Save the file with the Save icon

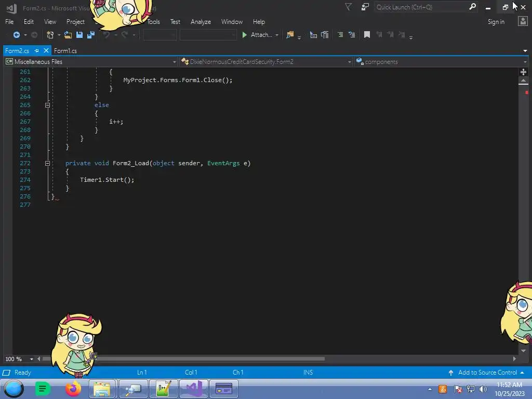tap(79, 35)
